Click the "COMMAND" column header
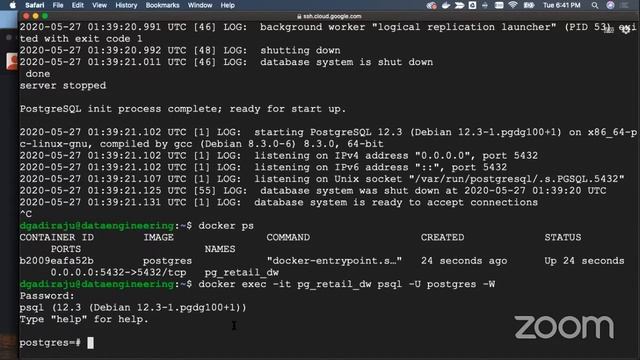640x360 pixels. [288, 238]
